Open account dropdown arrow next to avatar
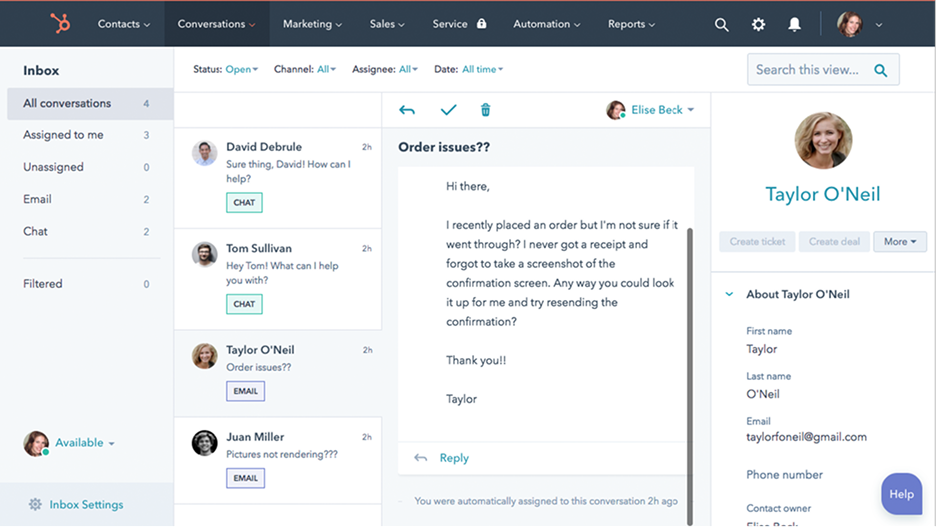Screen dimensions: 936x527 tap(879, 25)
